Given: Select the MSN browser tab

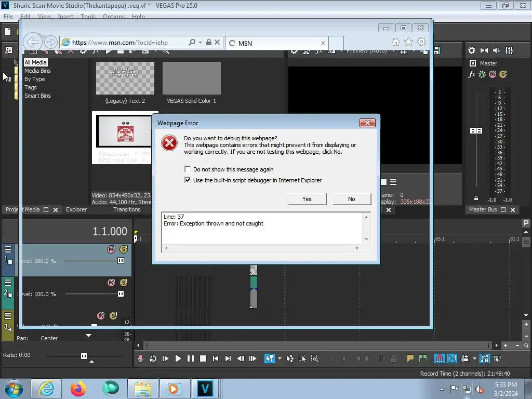Looking at the screenshot, I should [x=276, y=43].
